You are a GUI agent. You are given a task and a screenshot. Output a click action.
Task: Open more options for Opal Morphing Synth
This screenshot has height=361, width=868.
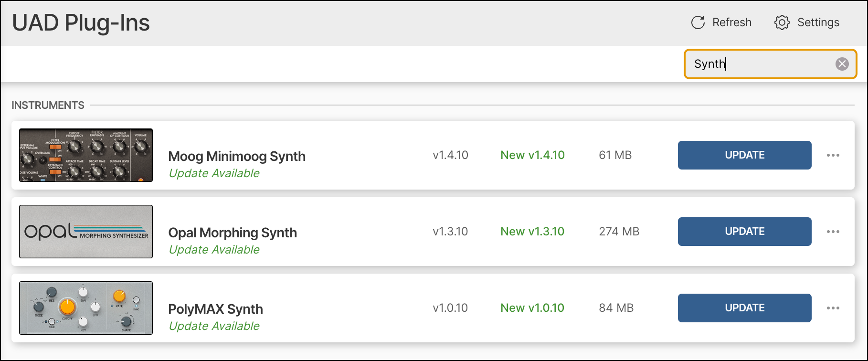coord(833,232)
